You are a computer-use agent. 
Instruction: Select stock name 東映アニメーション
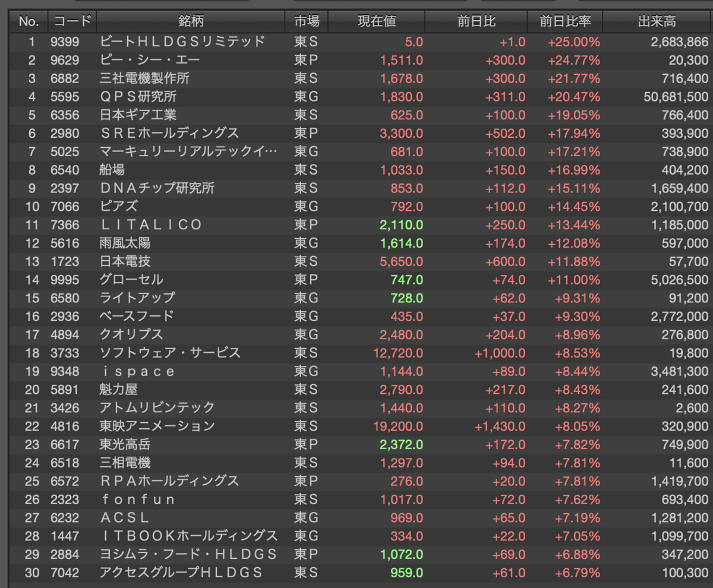[157, 426]
